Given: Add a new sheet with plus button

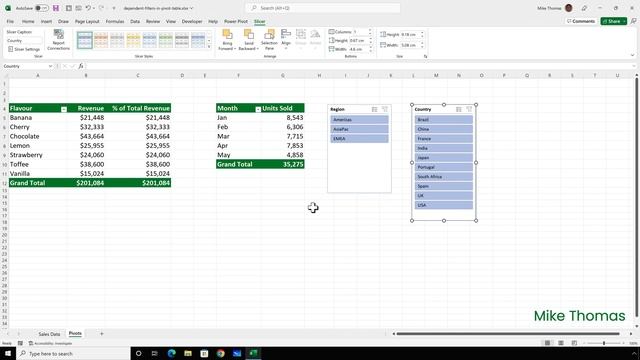Looking at the screenshot, I should point(102,334).
